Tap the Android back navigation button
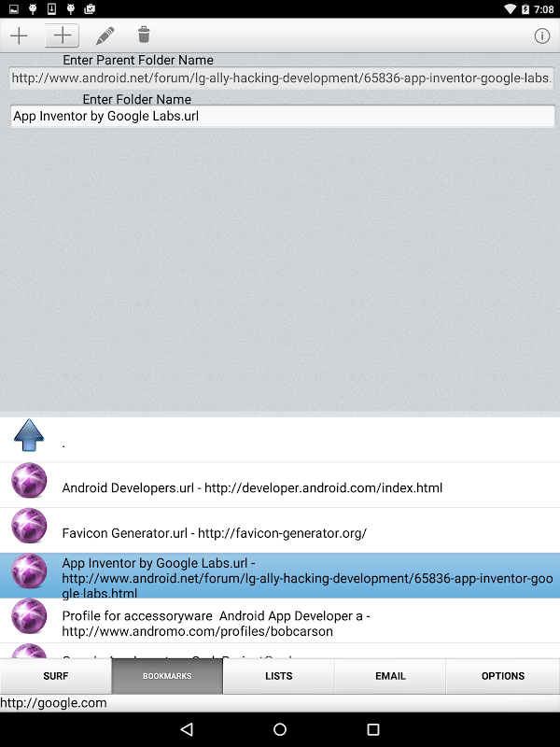 pyautogui.click(x=187, y=729)
